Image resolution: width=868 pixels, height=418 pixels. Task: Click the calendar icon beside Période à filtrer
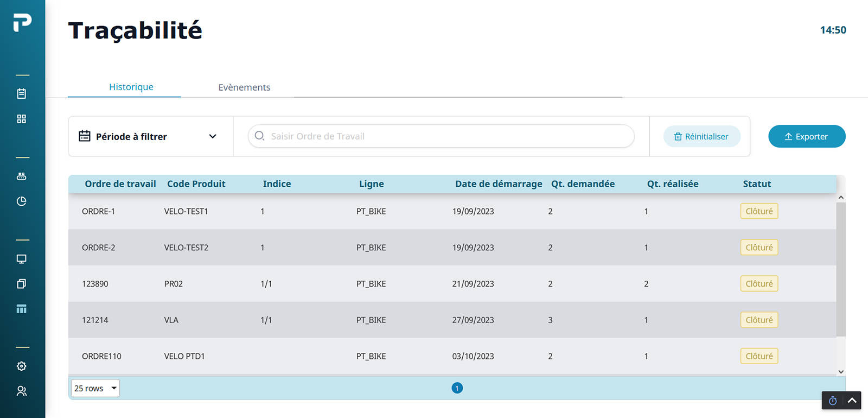click(85, 136)
